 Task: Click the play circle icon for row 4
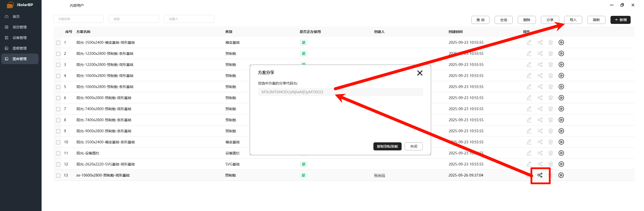click(x=561, y=76)
